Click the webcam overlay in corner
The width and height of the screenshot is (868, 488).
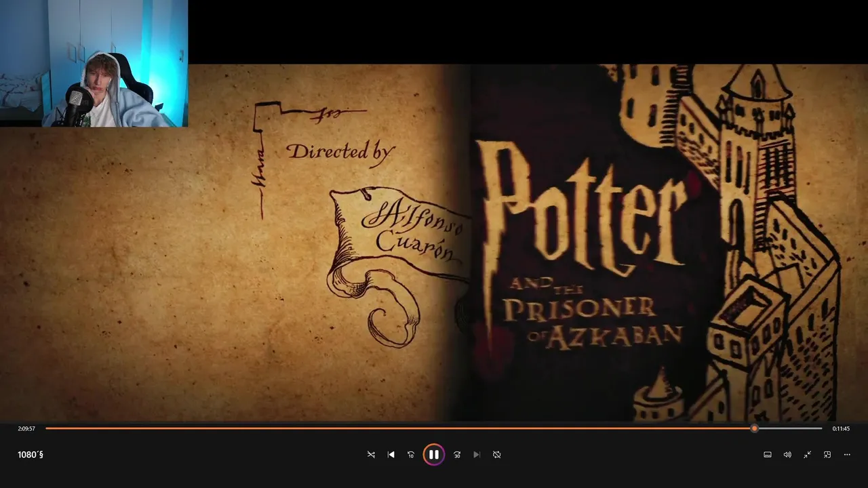(x=94, y=63)
